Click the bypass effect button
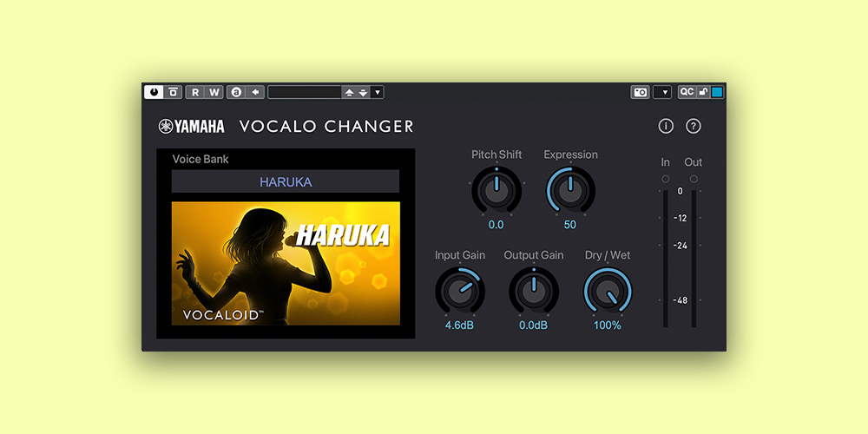Viewport: 868px width, 434px height. (x=174, y=92)
